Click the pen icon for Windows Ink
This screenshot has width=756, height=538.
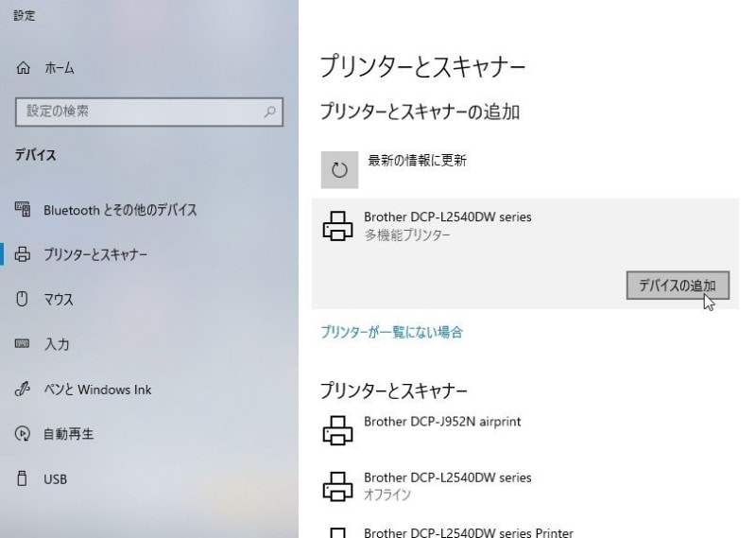click(x=25, y=390)
